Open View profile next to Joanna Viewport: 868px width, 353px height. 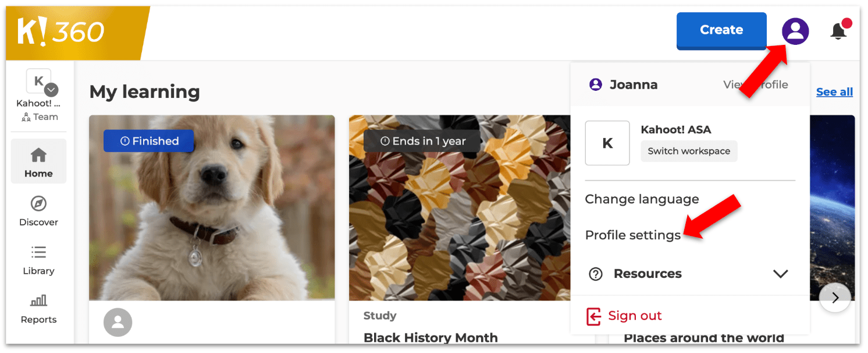756,84
